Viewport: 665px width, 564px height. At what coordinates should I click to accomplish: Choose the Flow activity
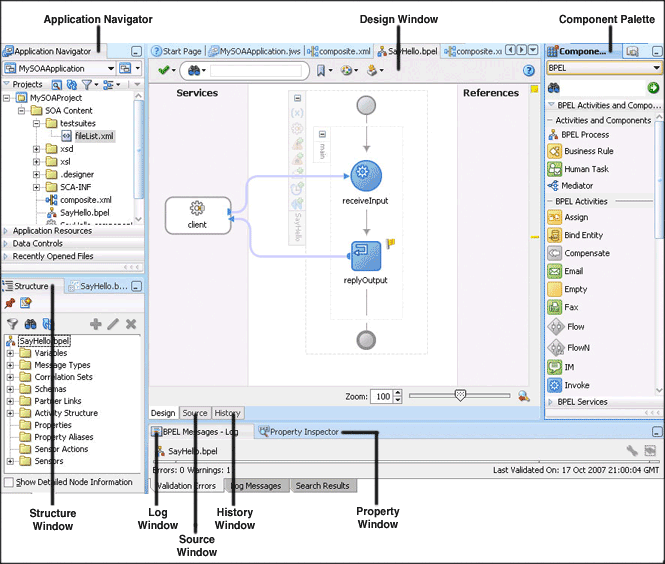tap(566, 327)
